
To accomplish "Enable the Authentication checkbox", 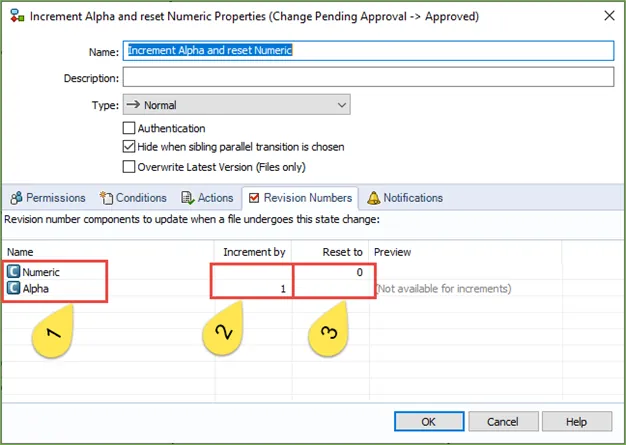I will (x=129, y=128).
